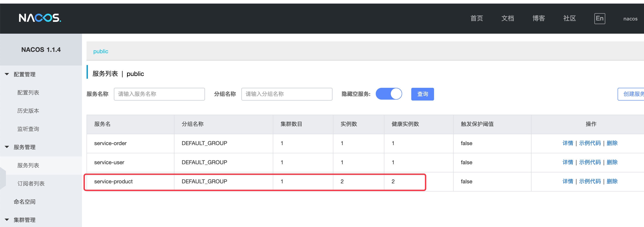
Task: Open 示例代码 for service-user
Action: tap(590, 162)
